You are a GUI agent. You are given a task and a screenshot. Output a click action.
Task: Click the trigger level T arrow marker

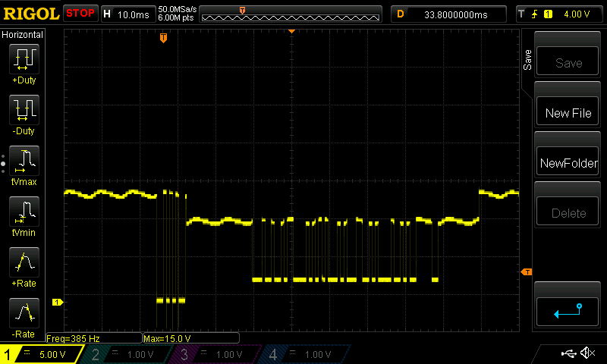click(527, 272)
